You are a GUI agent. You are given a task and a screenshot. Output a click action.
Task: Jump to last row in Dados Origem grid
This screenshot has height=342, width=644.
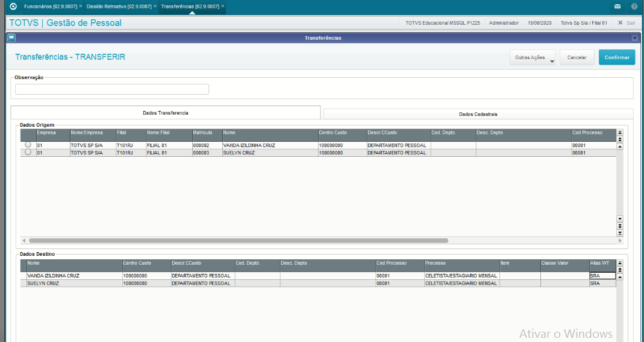point(620,233)
